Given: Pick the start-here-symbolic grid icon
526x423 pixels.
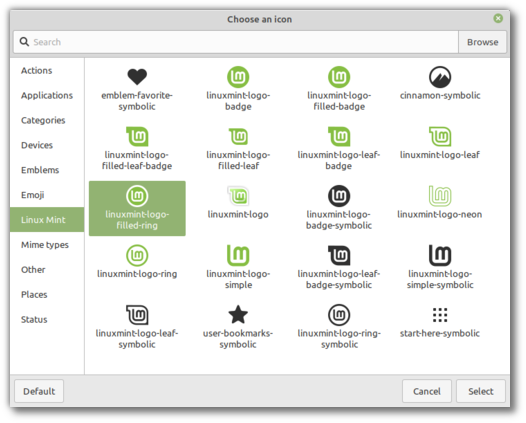Looking at the screenshot, I should [440, 315].
